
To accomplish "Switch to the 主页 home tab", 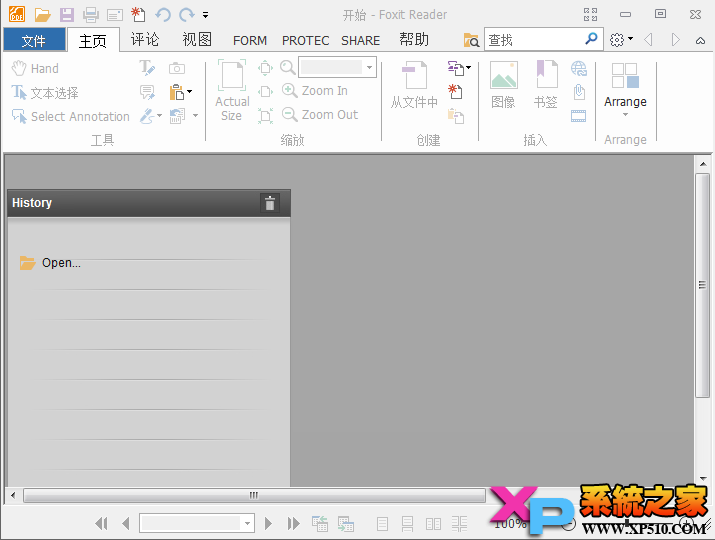I will 93,40.
